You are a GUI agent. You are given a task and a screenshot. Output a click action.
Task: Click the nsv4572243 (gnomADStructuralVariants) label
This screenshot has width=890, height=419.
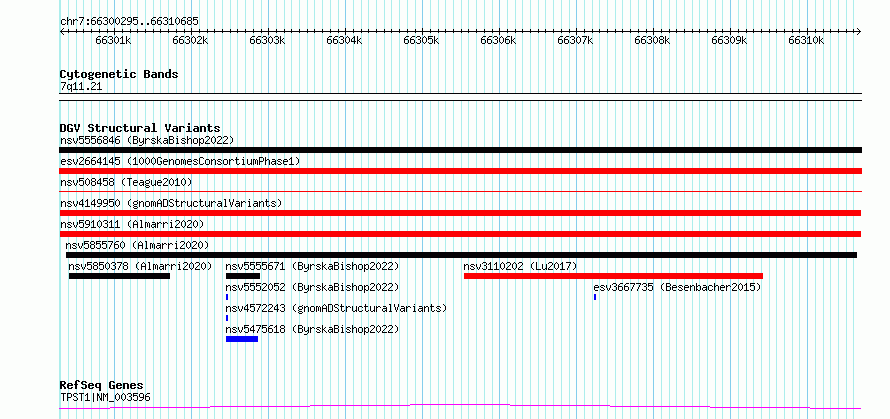336,308
